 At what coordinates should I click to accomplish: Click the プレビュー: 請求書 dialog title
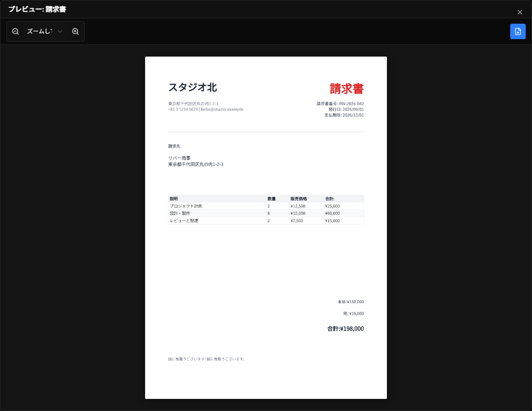pyautogui.click(x=37, y=10)
